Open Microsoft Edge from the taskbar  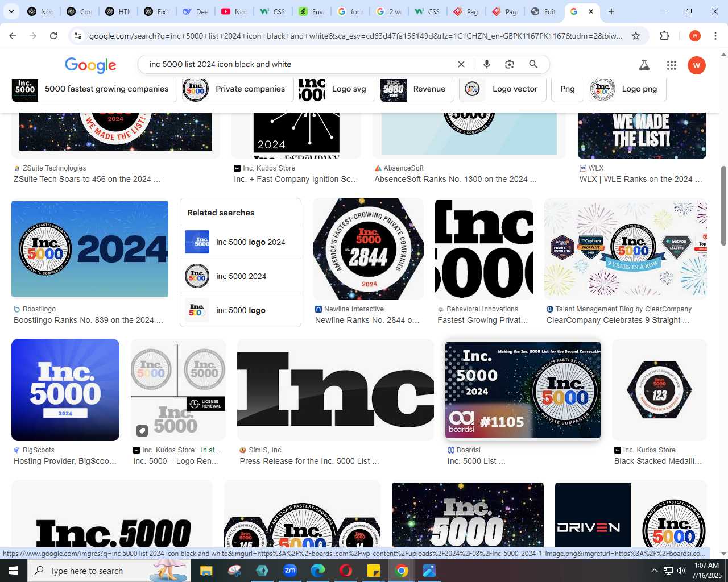pos(318,571)
